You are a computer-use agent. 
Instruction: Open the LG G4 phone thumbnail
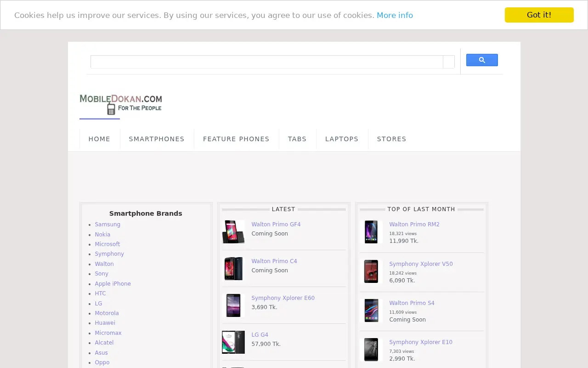coord(233,342)
